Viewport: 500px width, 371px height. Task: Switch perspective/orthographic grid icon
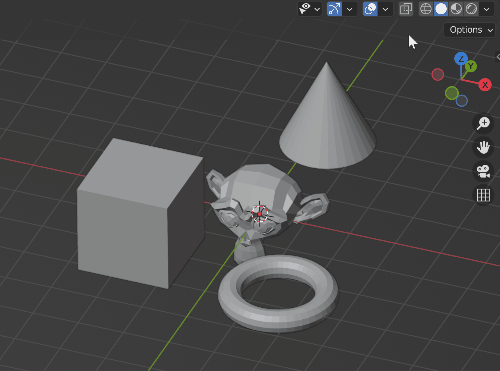click(x=483, y=195)
